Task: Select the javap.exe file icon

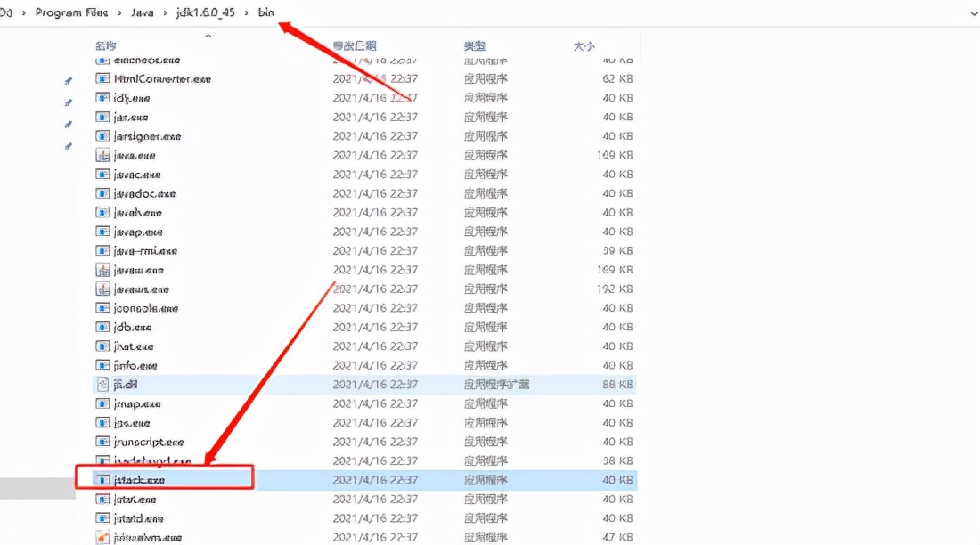Action: point(102,232)
